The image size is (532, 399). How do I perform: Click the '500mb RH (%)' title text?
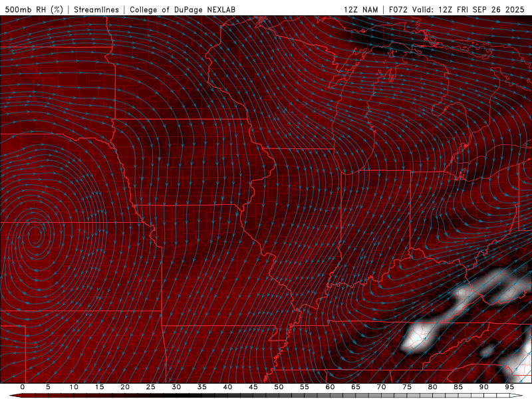pos(34,9)
